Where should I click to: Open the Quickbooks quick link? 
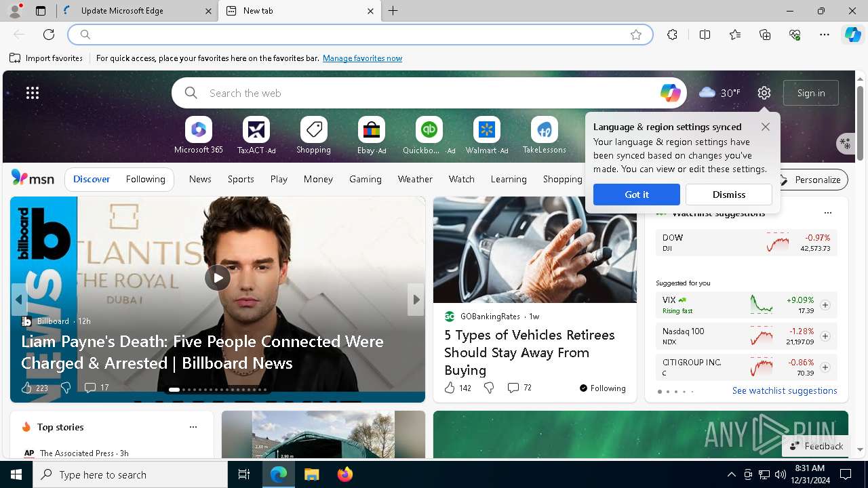coord(429,136)
